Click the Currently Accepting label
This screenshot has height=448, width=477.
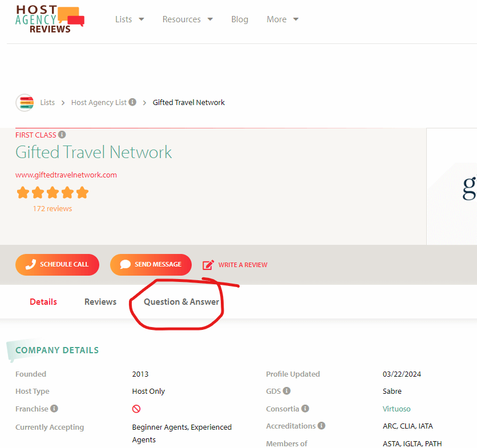50,427
